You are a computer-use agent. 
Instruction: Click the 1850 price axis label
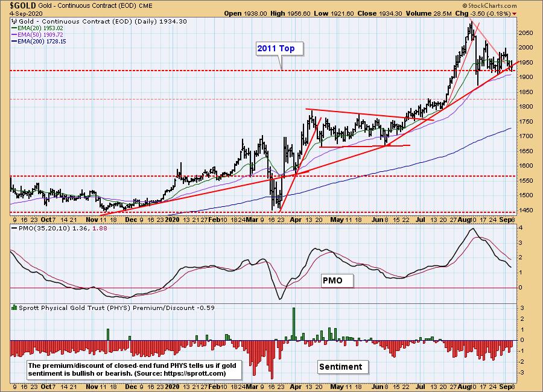pyautogui.click(x=526, y=92)
